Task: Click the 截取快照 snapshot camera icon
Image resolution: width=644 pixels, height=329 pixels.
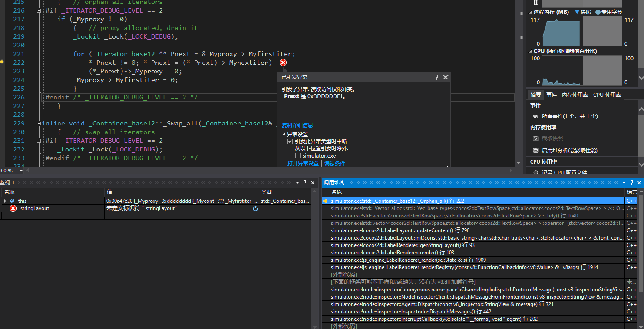Action: pyautogui.click(x=536, y=138)
